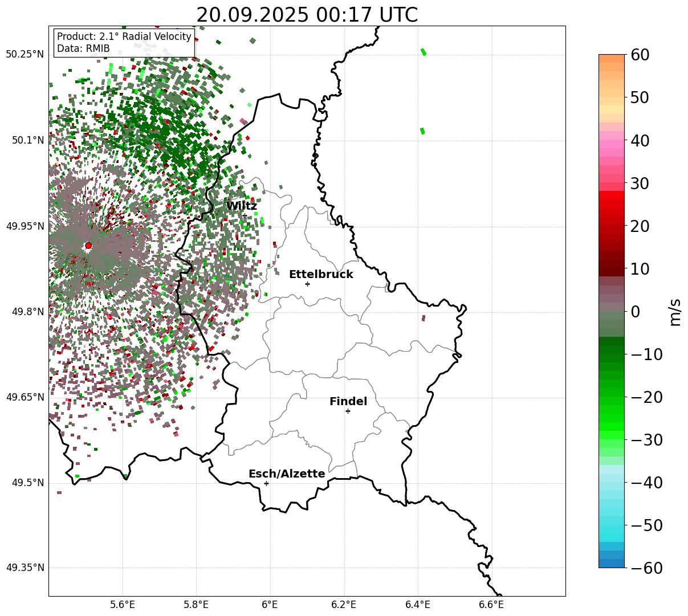The image size is (688, 616).
Task: Click the longitude label 6°E
Action: pyautogui.click(x=270, y=604)
